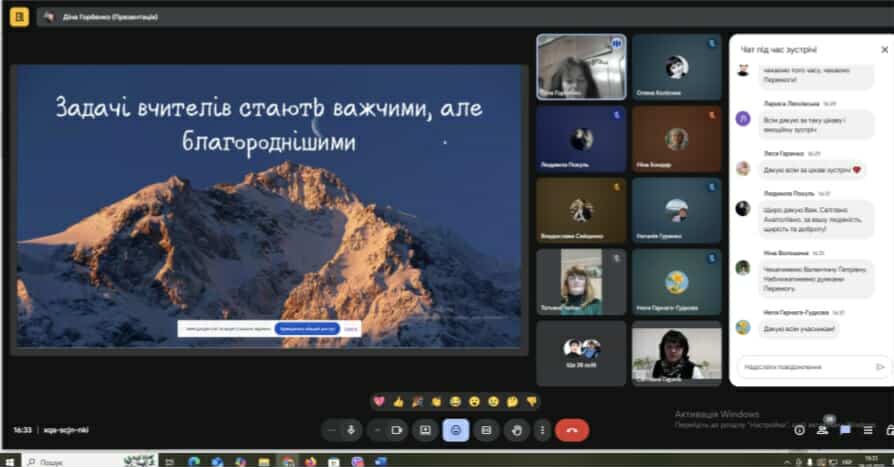This screenshot has height=467, width=894.
Task: Send the thumbs down reaction
Action: pyautogui.click(x=531, y=401)
